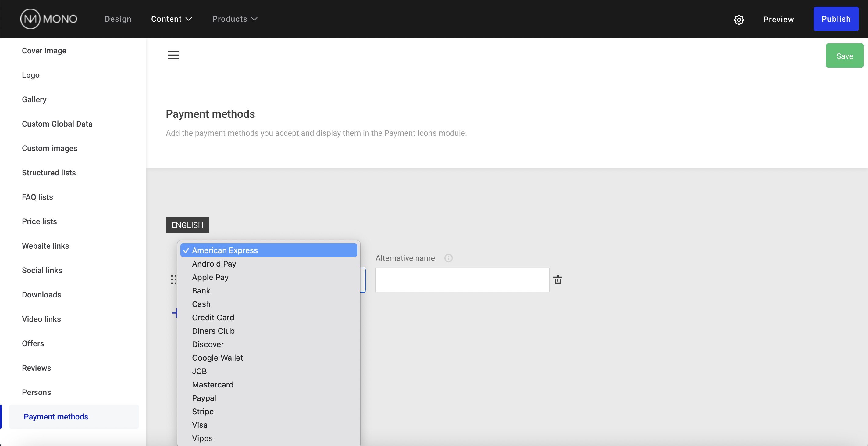
Task: Click the Publish button
Action: pos(836,19)
